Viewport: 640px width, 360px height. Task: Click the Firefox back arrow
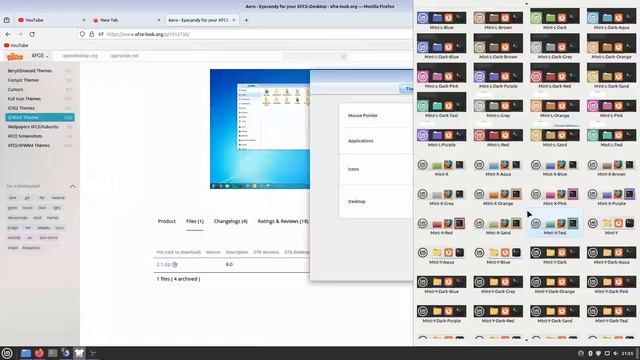pos(8,34)
